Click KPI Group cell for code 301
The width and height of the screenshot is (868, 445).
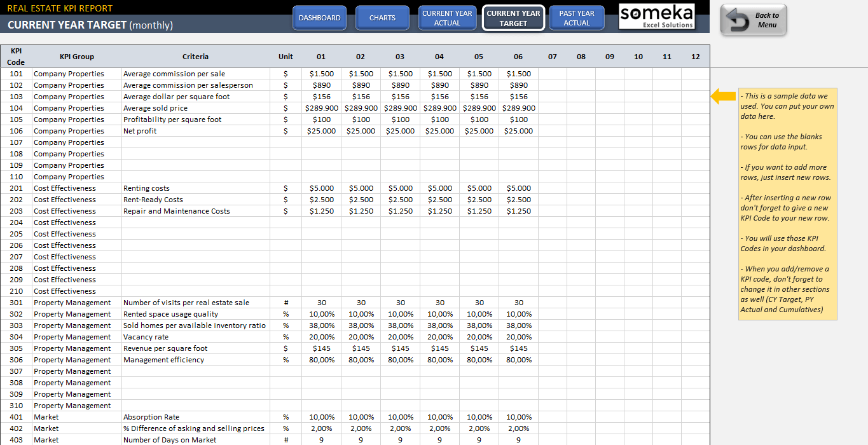tap(77, 303)
